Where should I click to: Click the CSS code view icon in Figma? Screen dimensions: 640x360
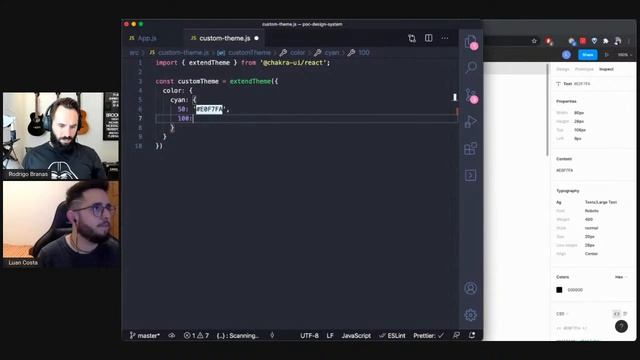616,313
